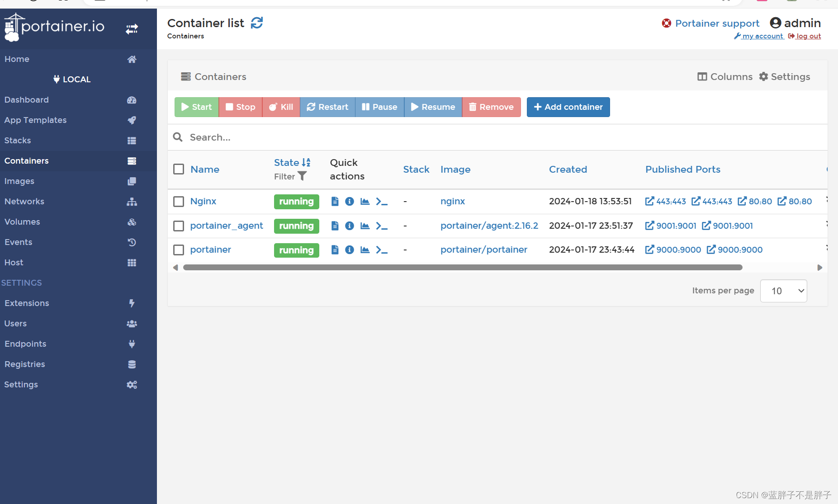Click the admin user avatar icon

(776, 23)
